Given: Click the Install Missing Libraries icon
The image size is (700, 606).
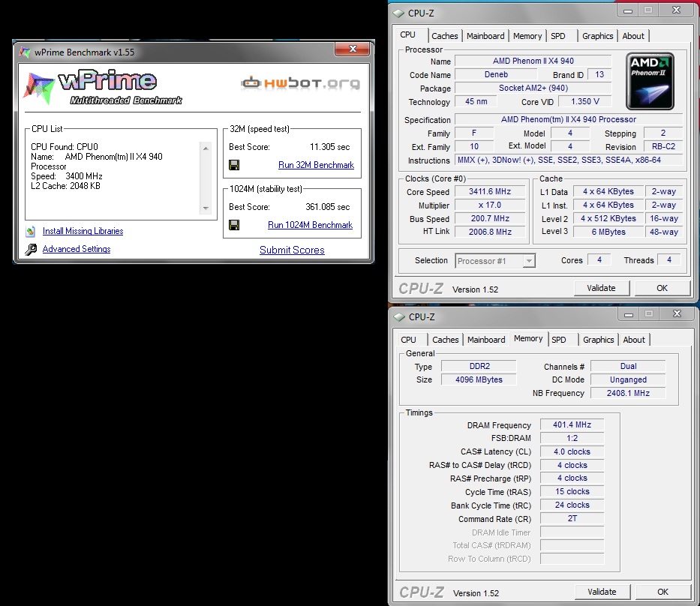Looking at the screenshot, I should pos(30,231).
